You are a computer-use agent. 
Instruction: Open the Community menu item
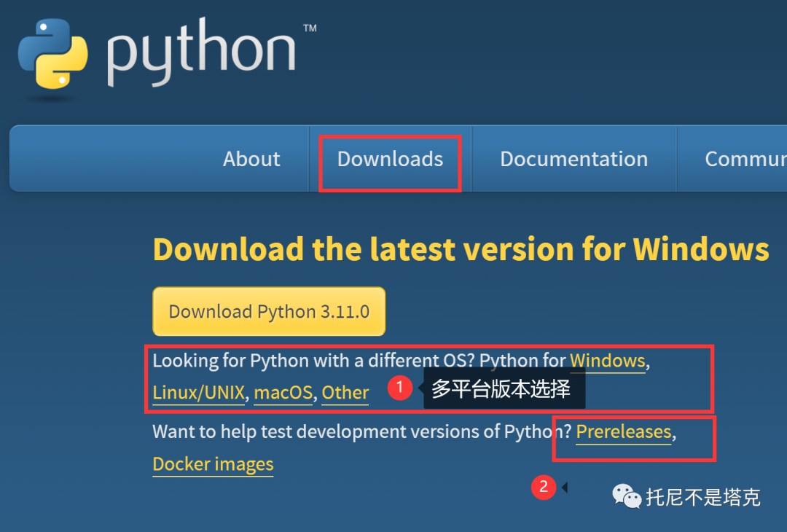tap(746, 159)
